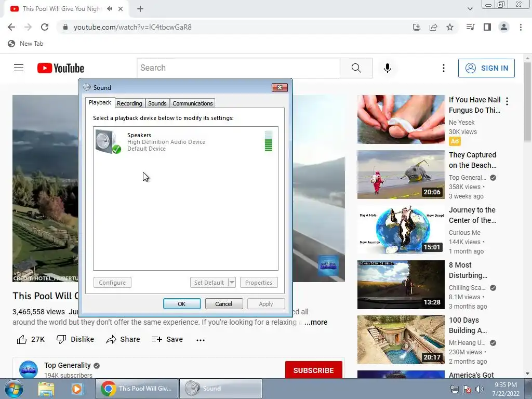Select Speakers playback device
This screenshot has height=399, width=532.
[x=185, y=142]
